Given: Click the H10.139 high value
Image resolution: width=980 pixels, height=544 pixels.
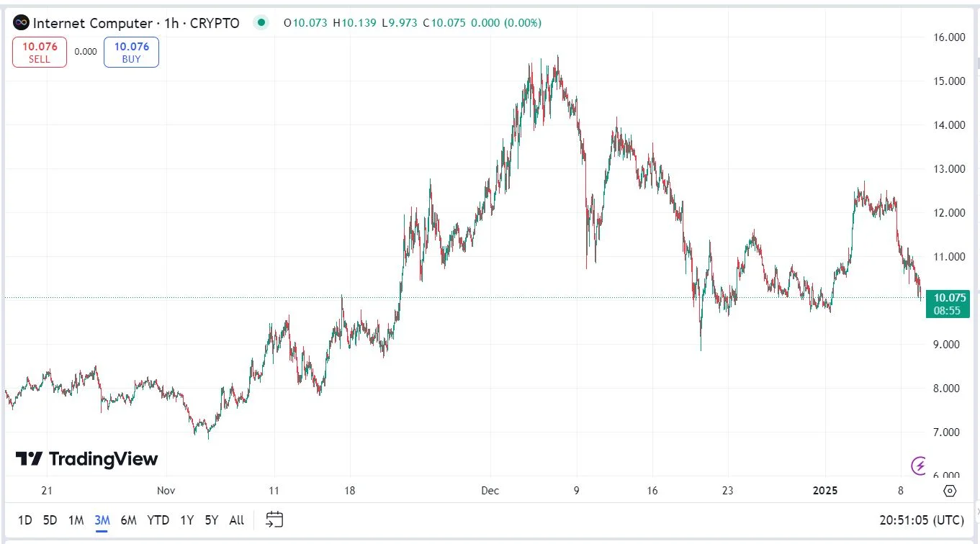Looking at the screenshot, I should (354, 23).
